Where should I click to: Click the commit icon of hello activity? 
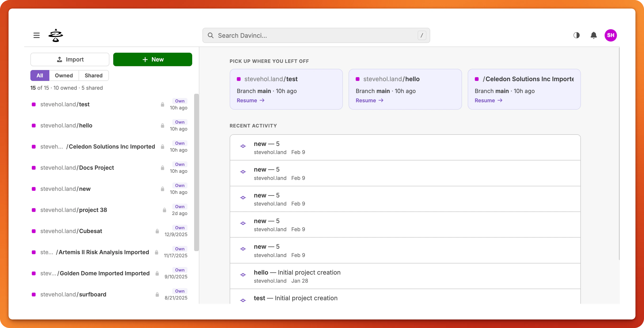click(243, 275)
